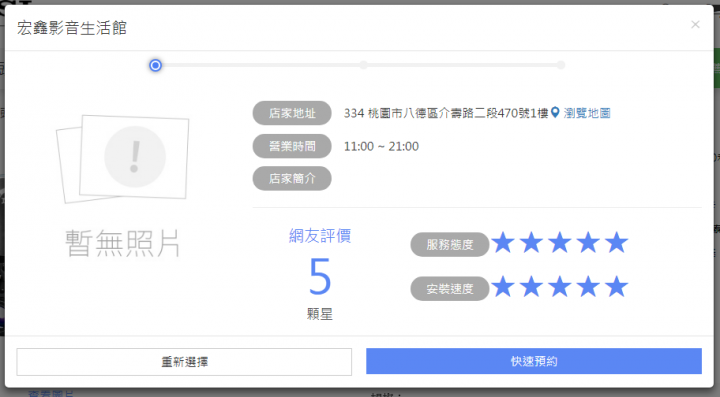Open the 瀏覽地圖 map link
The image size is (720, 397).
point(587,113)
